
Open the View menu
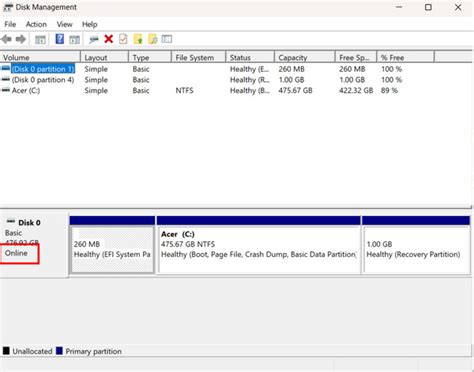(64, 24)
